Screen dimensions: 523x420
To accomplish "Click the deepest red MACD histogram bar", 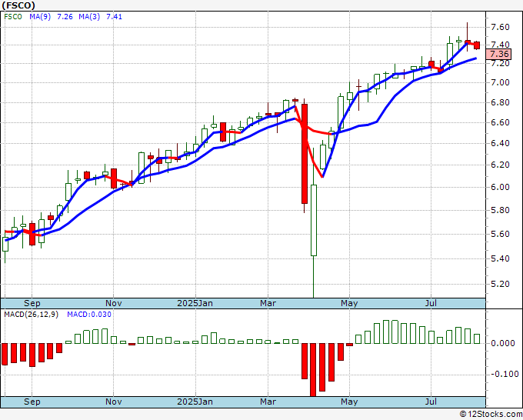I will point(313,370).
